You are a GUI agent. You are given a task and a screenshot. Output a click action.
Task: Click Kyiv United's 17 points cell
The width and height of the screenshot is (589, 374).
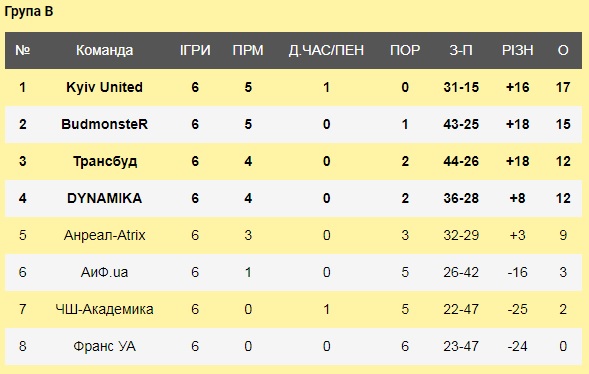point(563,87)
